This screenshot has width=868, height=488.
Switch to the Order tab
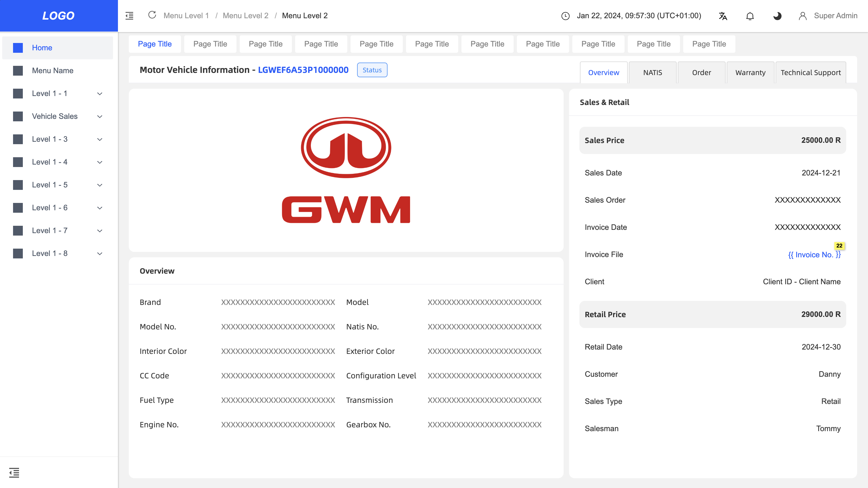[x=701, y=73]
